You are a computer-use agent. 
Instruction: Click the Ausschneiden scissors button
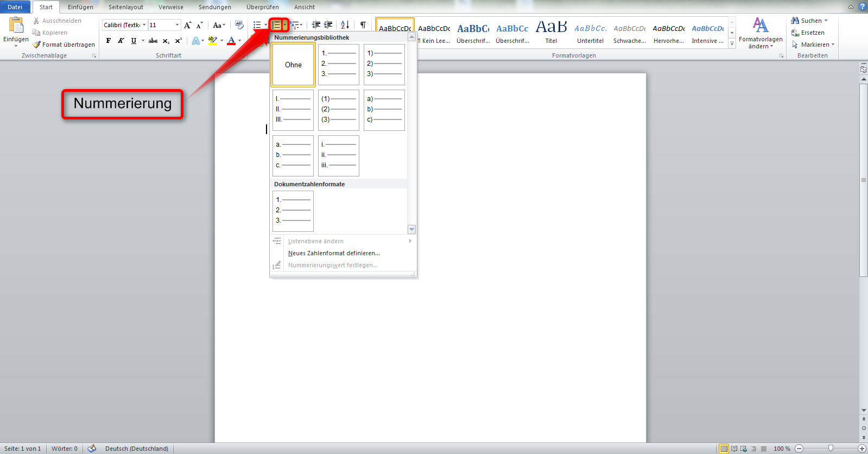tap(57, 21)
